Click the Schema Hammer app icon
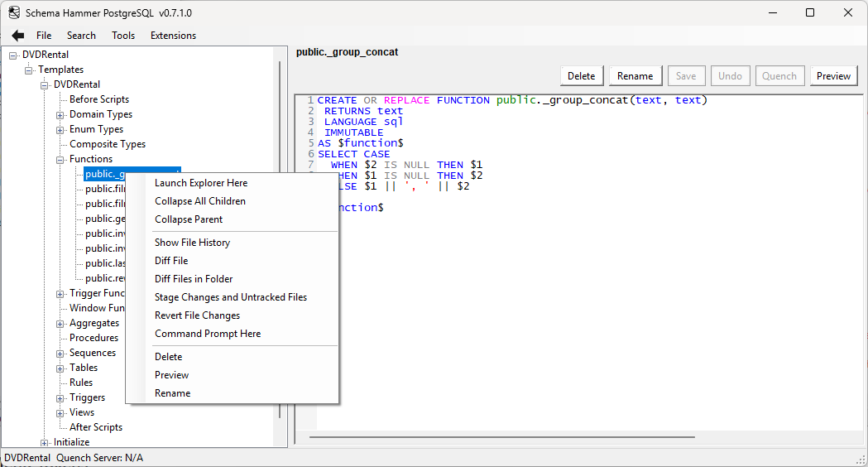Image resolution: width=868 pixels, height=467 pixels. point(14,12)
